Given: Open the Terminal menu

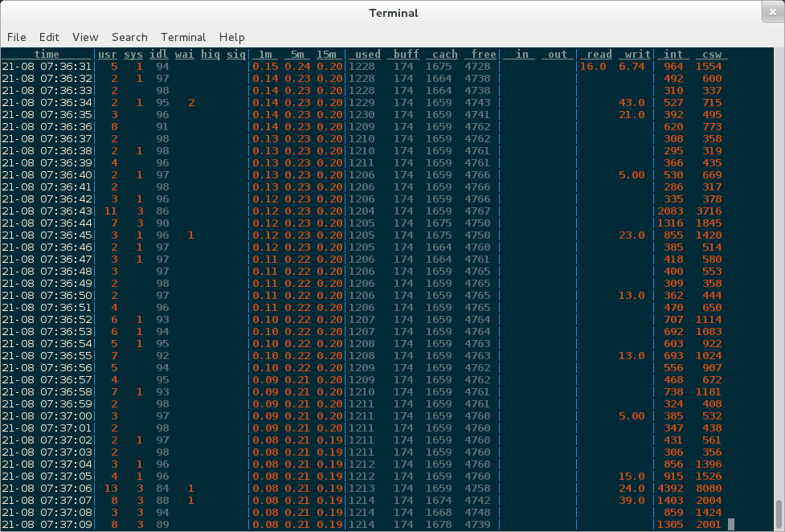Looking at the screenshot, I should pyautogui.click(x=183, y=37).
